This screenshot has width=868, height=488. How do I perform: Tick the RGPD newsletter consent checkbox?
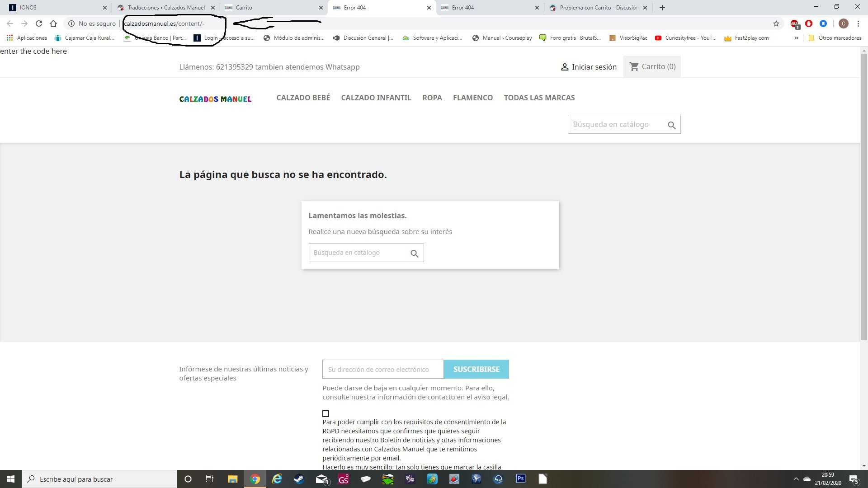[325, 413]
